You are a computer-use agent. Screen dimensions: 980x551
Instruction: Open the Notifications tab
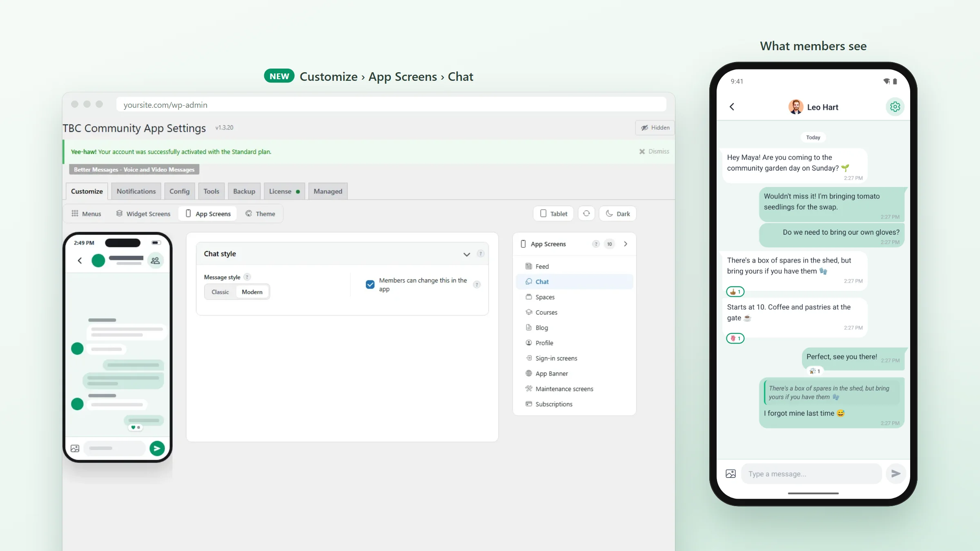click(136, 191)
